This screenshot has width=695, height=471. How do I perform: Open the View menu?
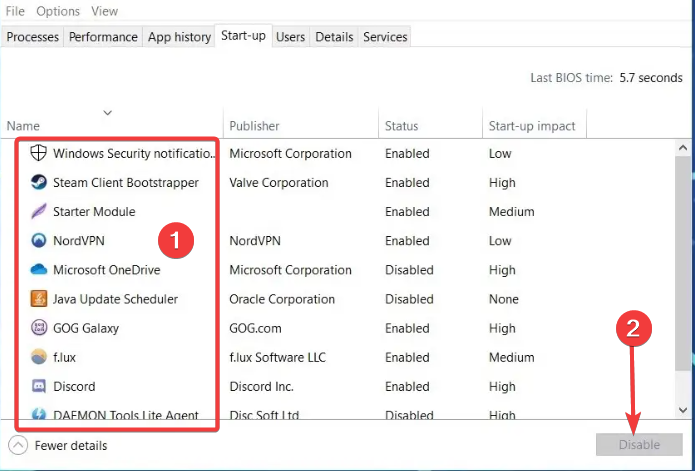pos(105,11)
